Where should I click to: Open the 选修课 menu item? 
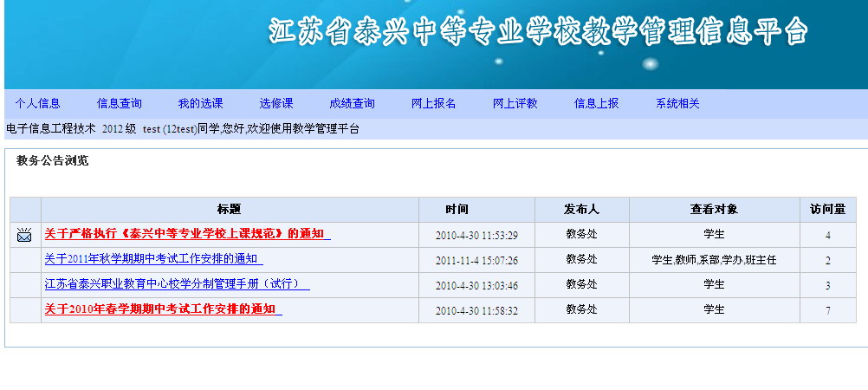[276, 103]
